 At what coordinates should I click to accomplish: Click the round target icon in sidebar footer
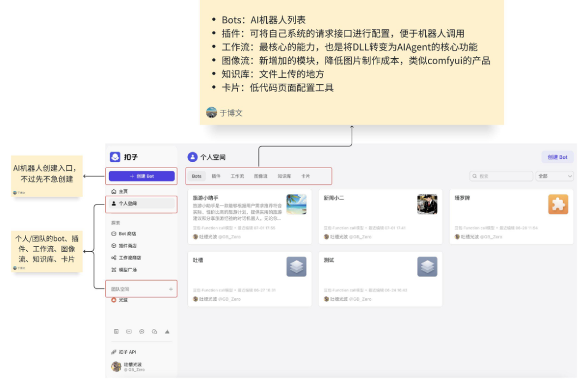pos(142,332)
